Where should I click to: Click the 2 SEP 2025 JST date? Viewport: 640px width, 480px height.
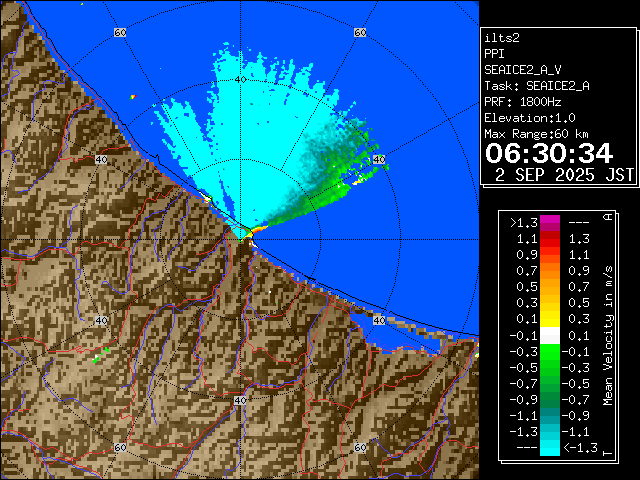(x=565, y=174)
